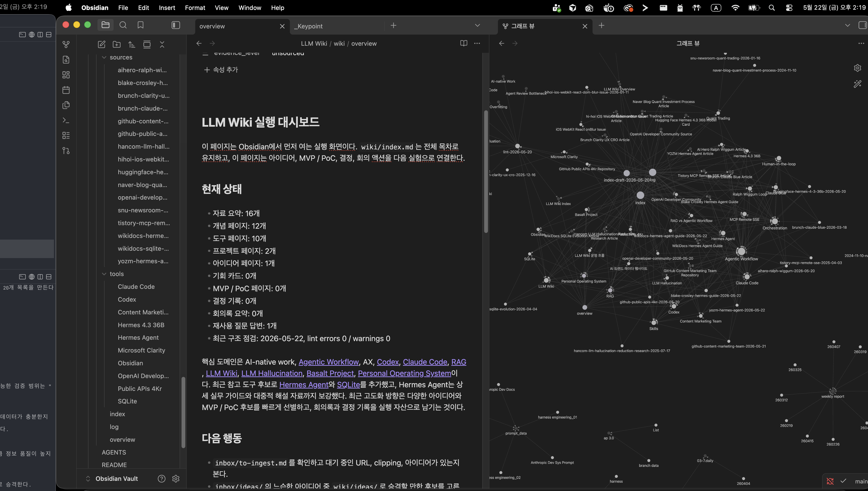Follow the Agentic Workflow link
Screen dimensions: 868x491
pyautogui.click(x=328, y=362)
